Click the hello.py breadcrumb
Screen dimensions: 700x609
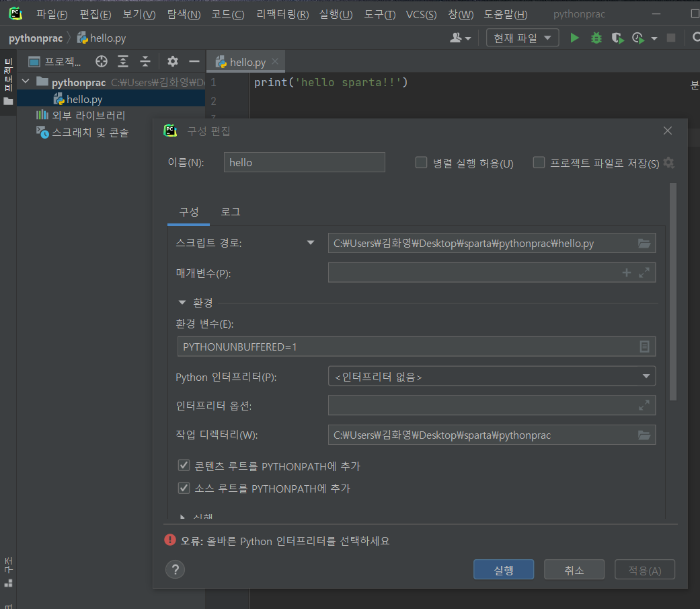(102, 38)
